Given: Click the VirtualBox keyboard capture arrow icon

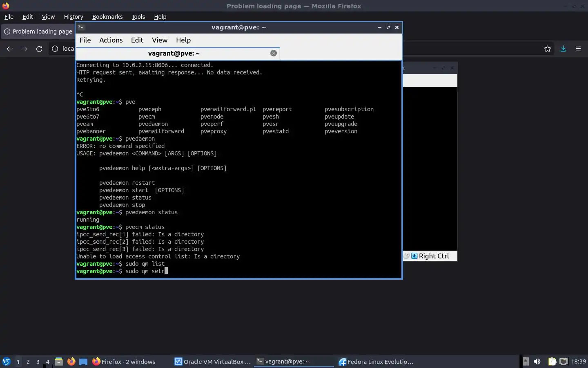Looking at the screenshot, I should pos(414,256).
